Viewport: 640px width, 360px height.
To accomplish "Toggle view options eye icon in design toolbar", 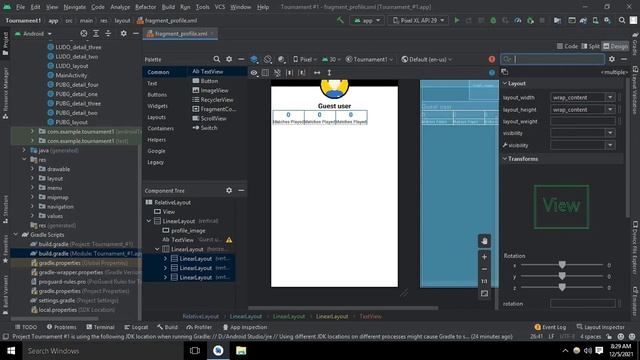I will point(254,73).
